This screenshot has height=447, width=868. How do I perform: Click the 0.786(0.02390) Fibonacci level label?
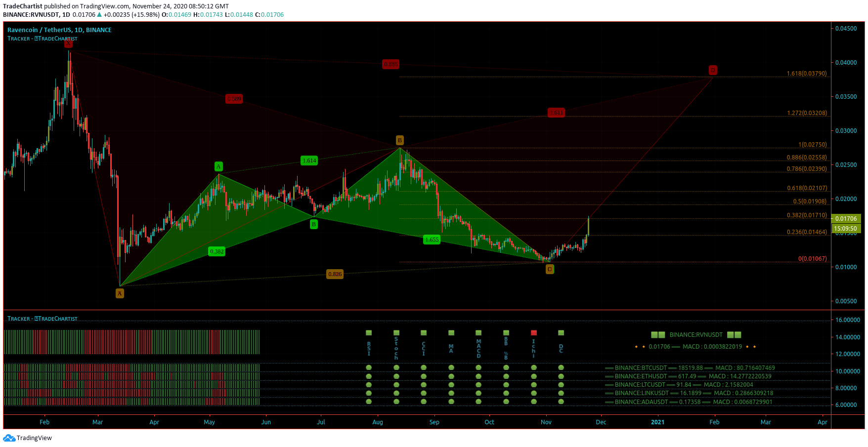807,169
